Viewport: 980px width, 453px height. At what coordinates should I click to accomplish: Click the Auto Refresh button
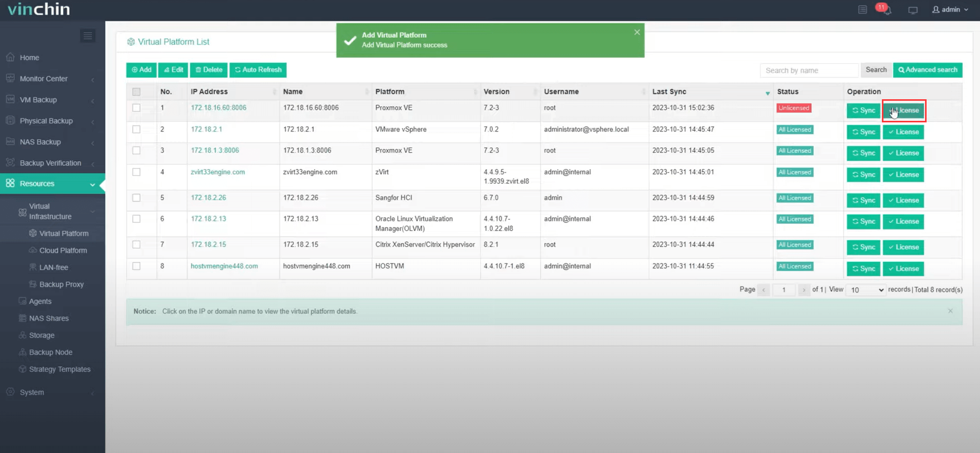[258, 70]
